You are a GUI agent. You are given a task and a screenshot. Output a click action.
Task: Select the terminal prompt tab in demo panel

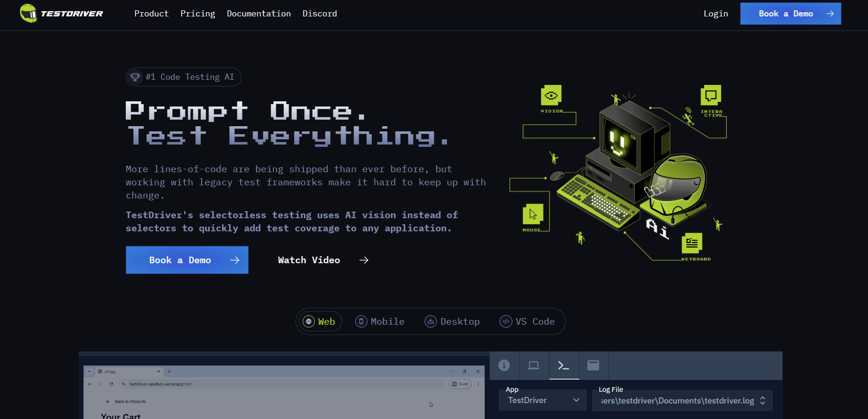[564, 365]
